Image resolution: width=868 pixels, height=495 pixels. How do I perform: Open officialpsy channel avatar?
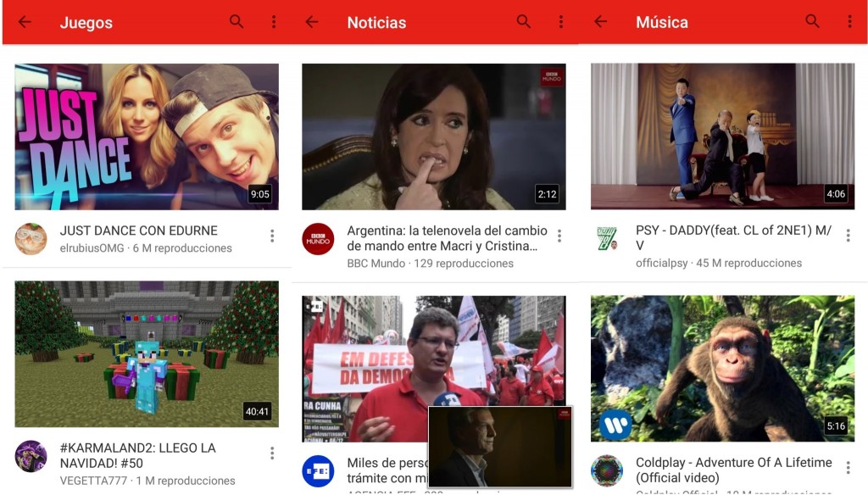click(x=607, y=239)
